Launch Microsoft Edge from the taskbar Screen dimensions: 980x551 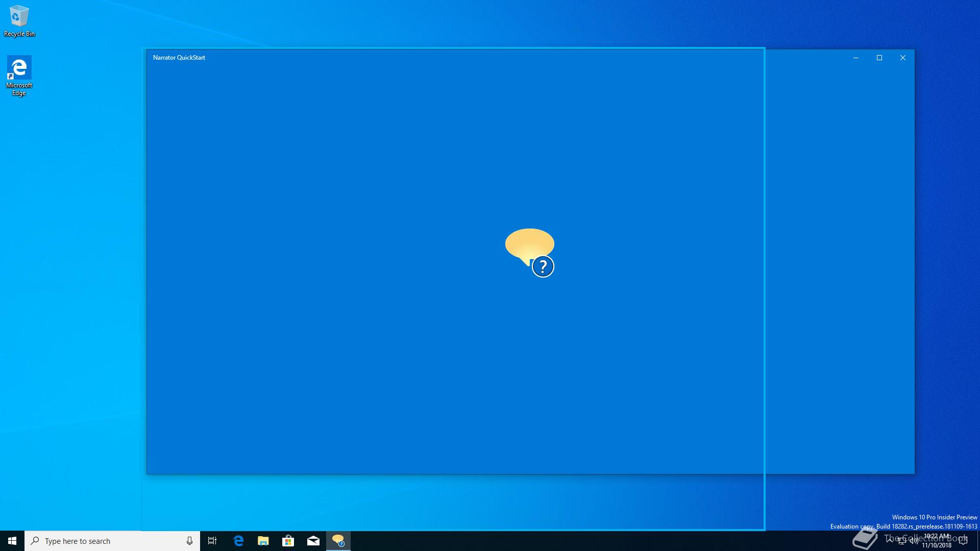point(238,541)
